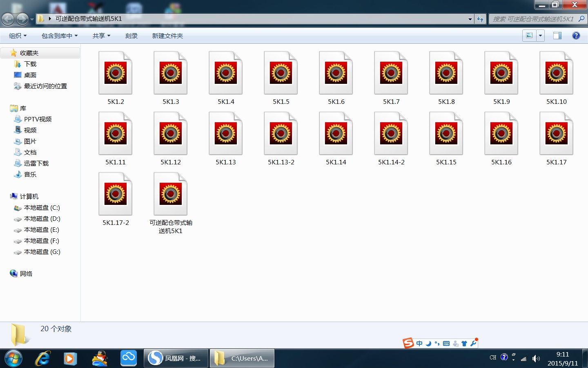Screen dimensions: 588x368
Task: Select the 5K1.5 file icon
Action: (281, 73)
